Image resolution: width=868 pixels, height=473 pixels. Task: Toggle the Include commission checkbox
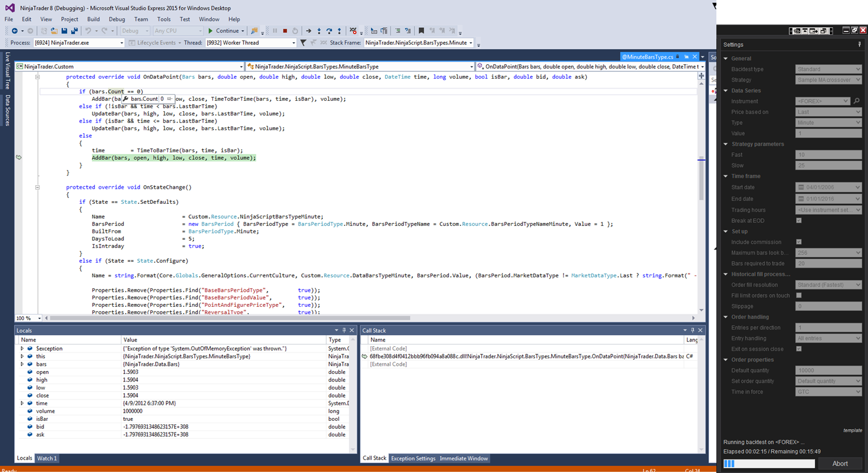799,242
